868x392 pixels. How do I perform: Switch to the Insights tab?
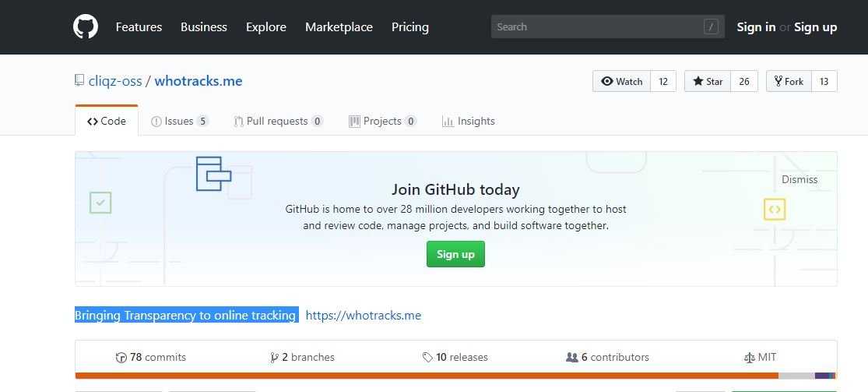point(469,121)
